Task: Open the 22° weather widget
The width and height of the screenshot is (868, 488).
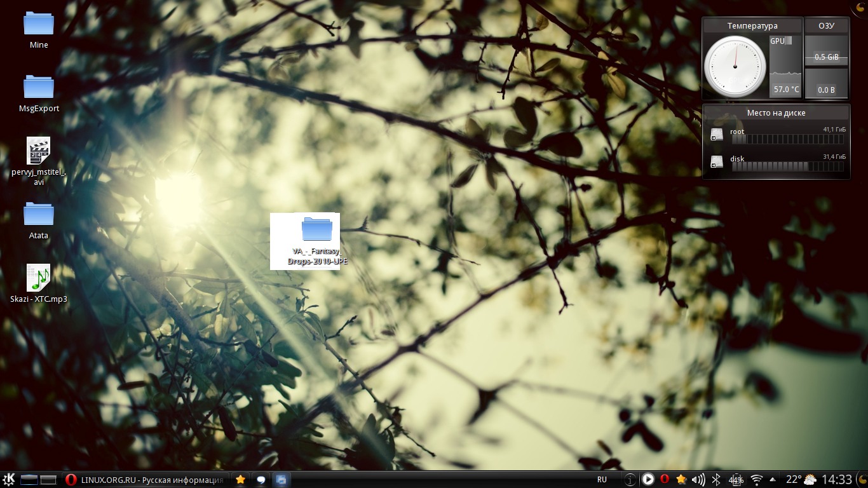Action: 801,479
